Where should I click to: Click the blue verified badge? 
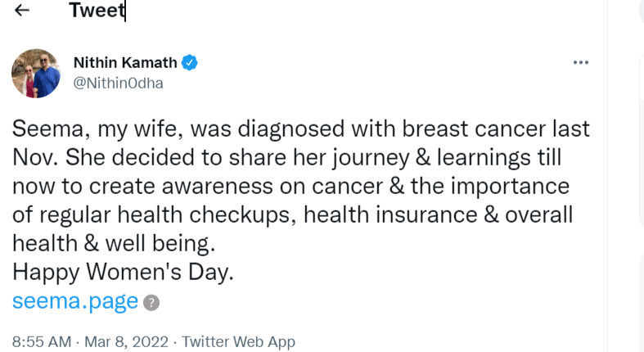point(190,62)
